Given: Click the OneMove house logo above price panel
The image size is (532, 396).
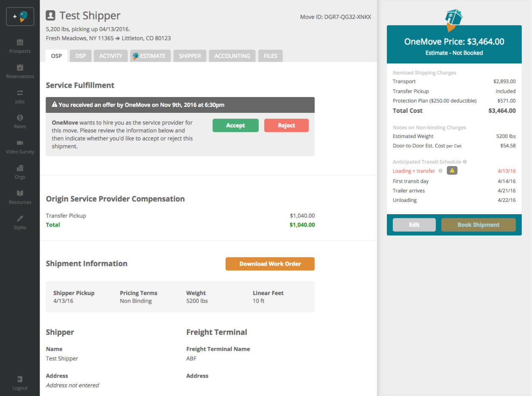Looking at the screenshot, I should click(x=454, y=20).
